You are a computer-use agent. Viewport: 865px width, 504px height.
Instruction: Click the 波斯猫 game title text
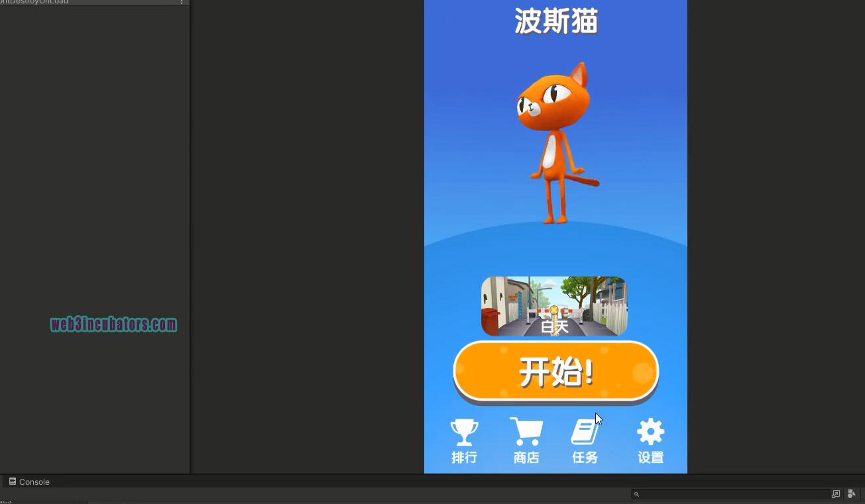tap(554, 21)
